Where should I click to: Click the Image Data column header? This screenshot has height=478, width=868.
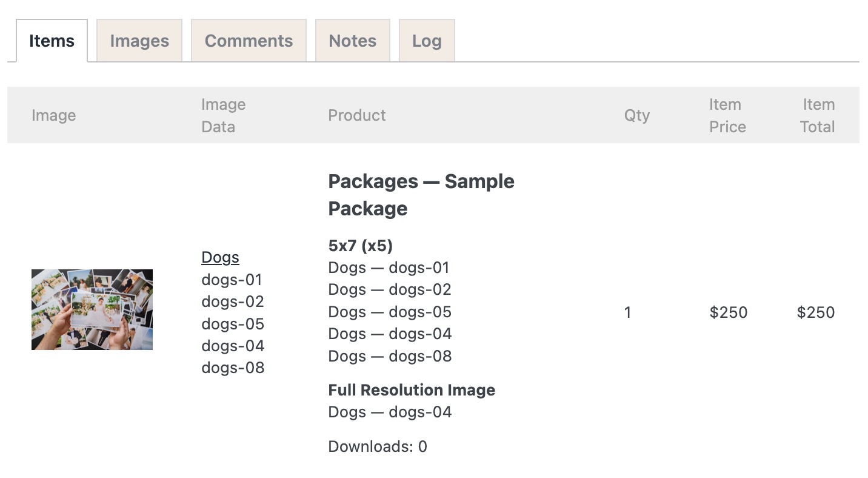point(223,115)
